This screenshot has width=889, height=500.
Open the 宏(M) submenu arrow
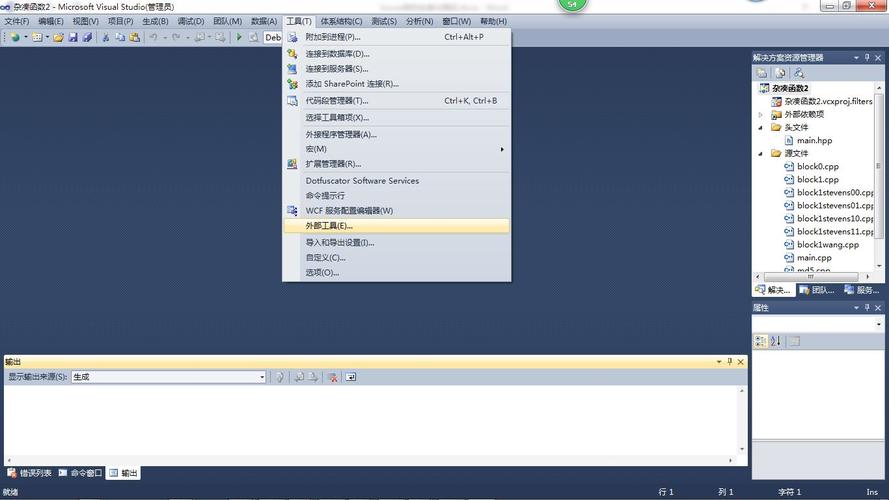click(502, 149)
